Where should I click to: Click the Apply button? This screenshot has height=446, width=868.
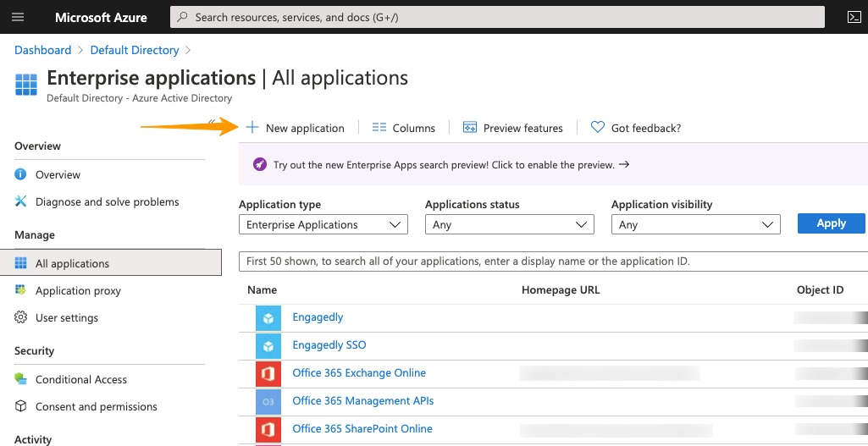coord(831,223)
